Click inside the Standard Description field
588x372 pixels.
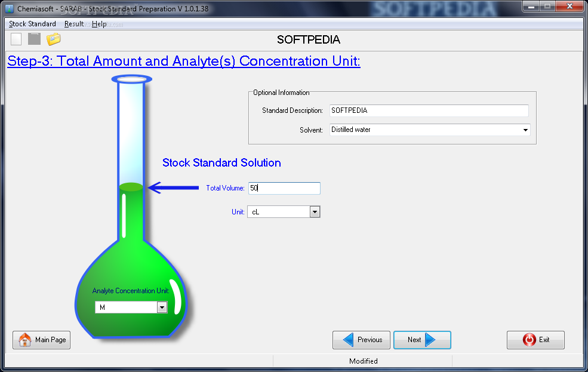tap(429, 110)
